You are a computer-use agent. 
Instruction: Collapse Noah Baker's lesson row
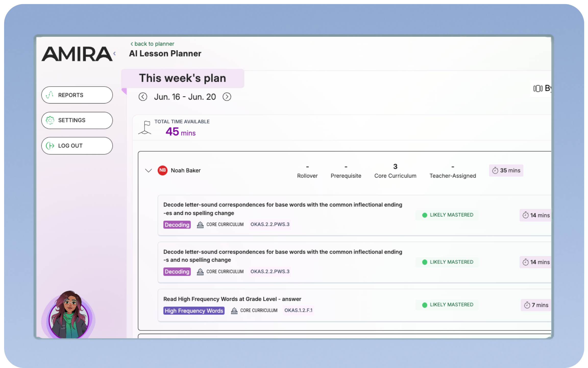coord(148,170)
